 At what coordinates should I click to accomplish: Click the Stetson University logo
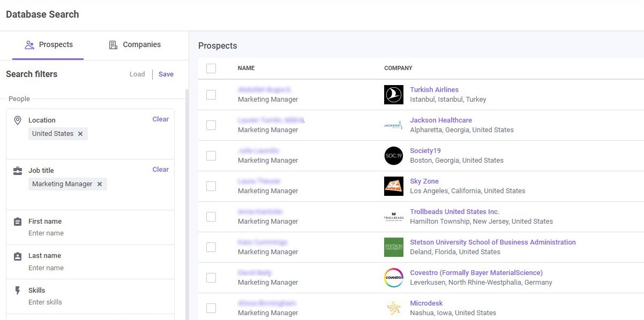(394, 247)
